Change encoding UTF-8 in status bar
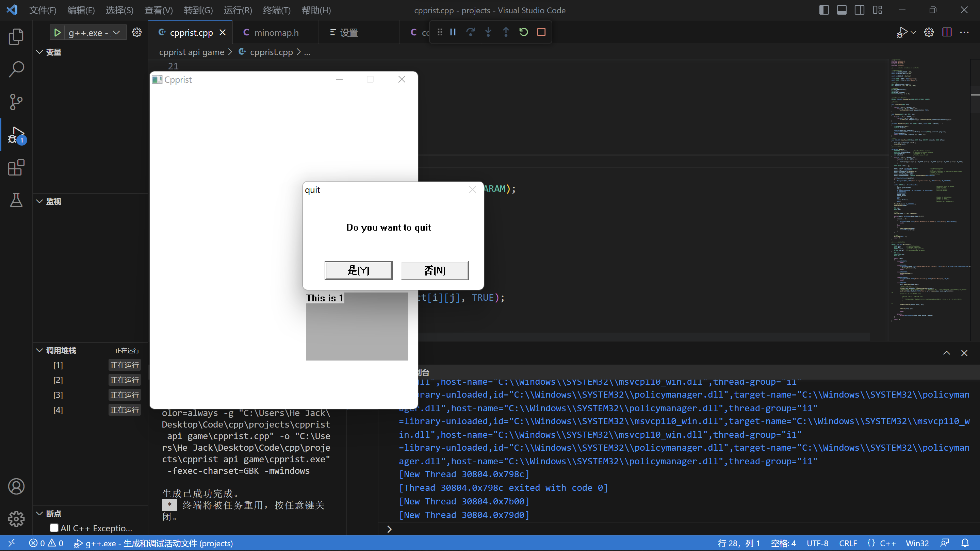This screenshot has height=551, width=980. pos(817,543)
